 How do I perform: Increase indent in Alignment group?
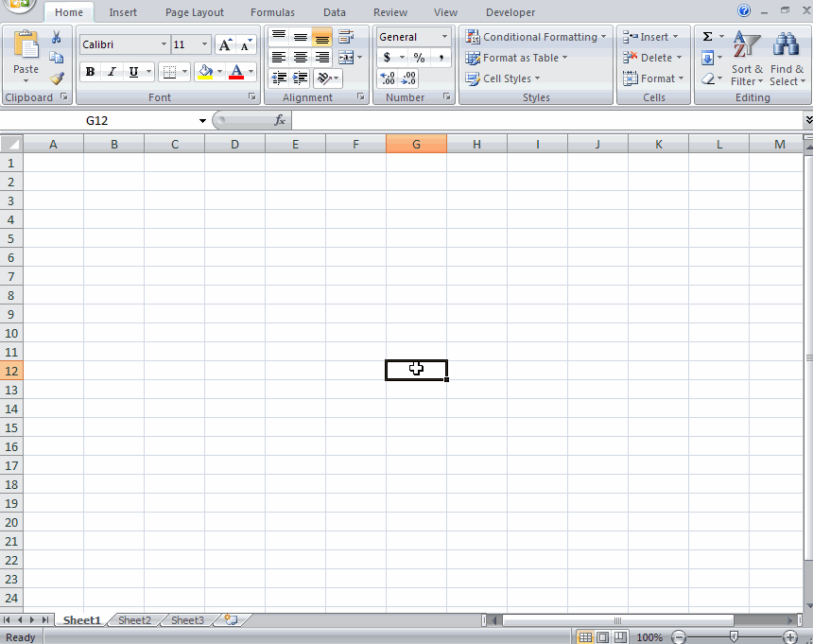300,78
